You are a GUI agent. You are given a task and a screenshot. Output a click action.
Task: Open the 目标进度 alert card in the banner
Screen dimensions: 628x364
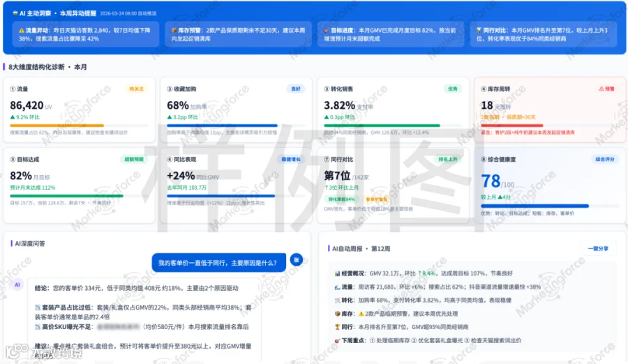click(x=391, y=34)
